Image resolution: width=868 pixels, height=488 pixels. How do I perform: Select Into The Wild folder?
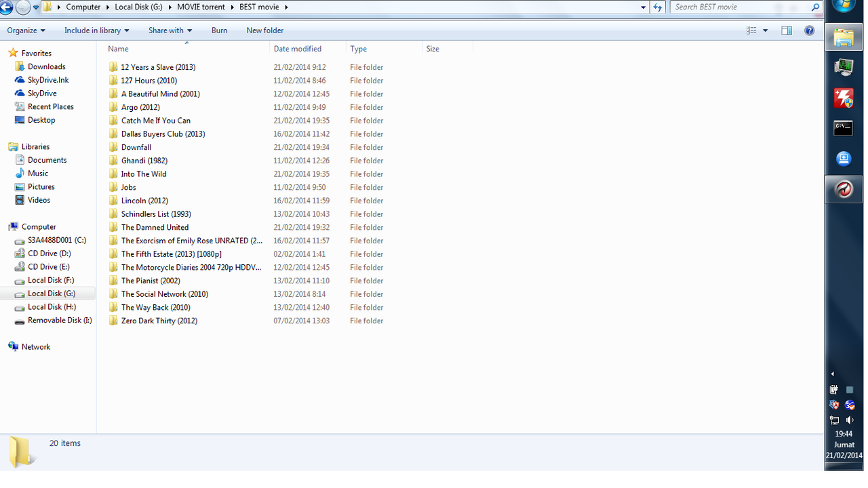coord(143,174)
